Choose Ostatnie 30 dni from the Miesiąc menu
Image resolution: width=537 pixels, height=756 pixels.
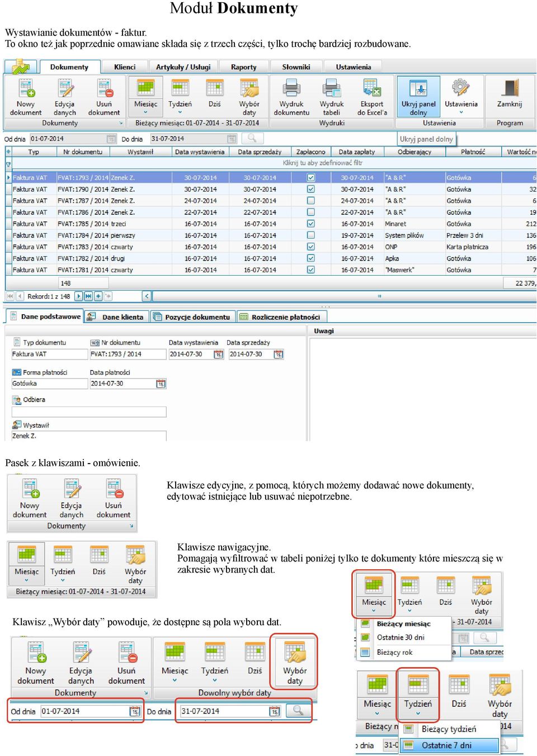click(x=404, y=637)
